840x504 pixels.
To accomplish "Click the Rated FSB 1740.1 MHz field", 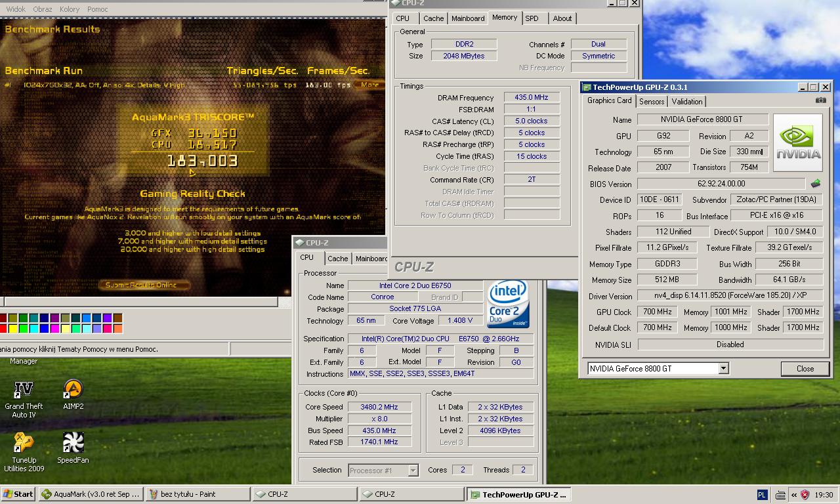I will pyautogui.click(x=379, y=442).
